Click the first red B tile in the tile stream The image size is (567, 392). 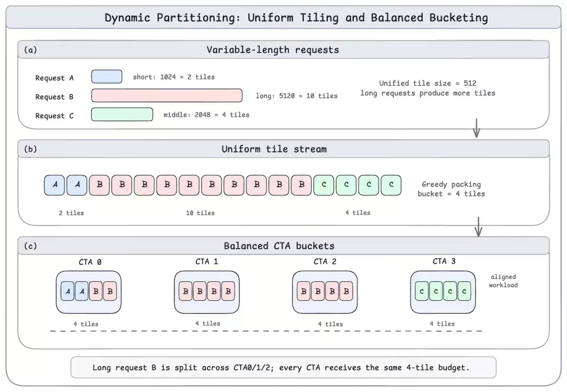tap(99, 185)
